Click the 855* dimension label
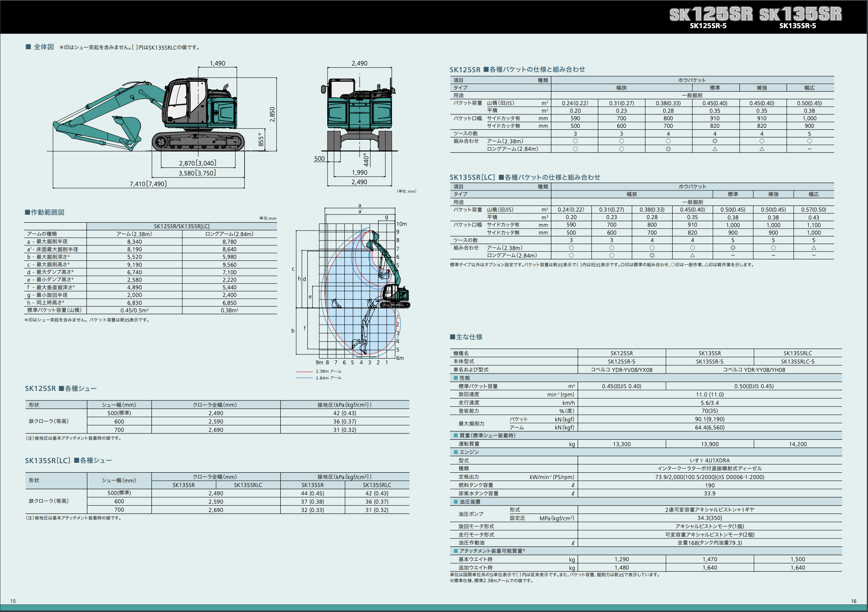Viewport: 868px width, 612px height. [261, 139]
